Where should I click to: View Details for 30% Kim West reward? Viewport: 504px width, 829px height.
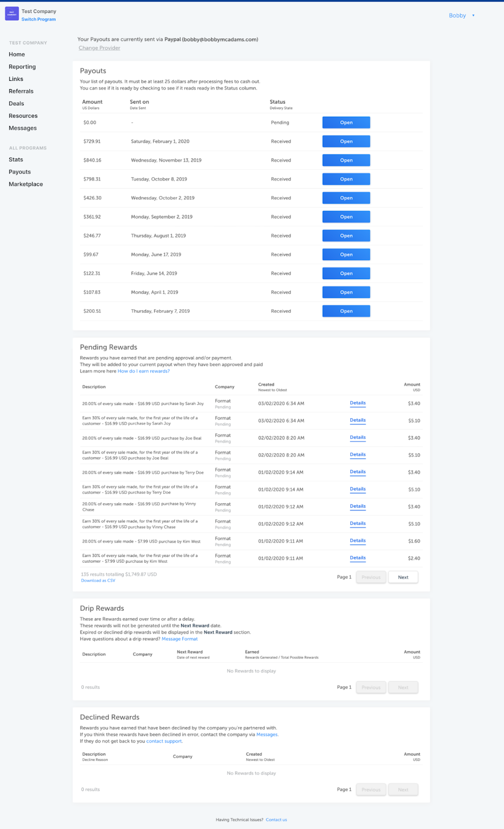357,558
